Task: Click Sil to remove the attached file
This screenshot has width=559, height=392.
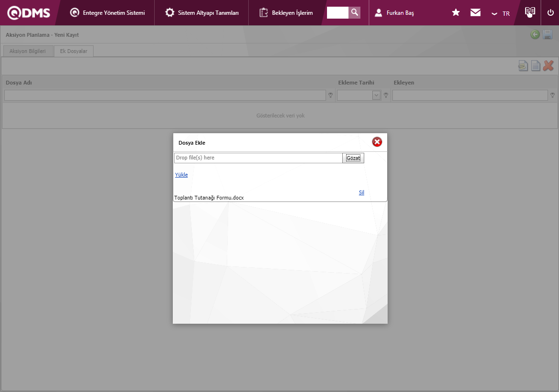Action: (x=361, y=192)
